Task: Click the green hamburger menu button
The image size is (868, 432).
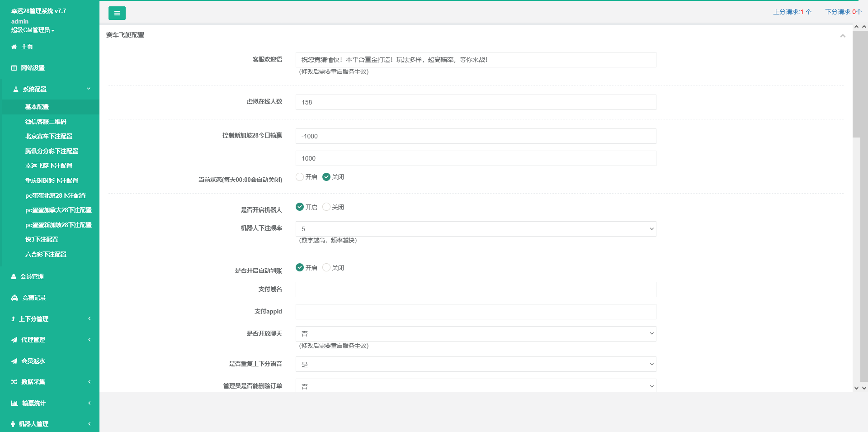Action: pyautogui.click(x=117, y=13)
